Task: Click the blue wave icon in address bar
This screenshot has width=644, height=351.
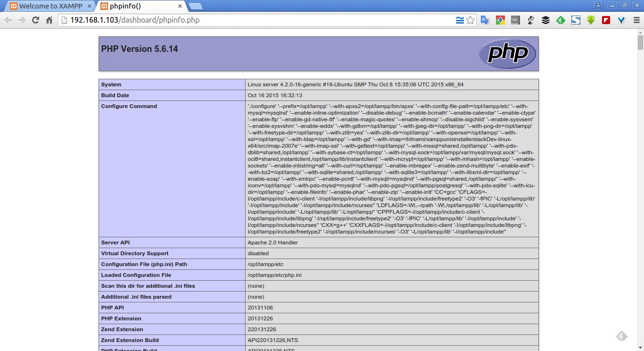Action: (460, 20)
